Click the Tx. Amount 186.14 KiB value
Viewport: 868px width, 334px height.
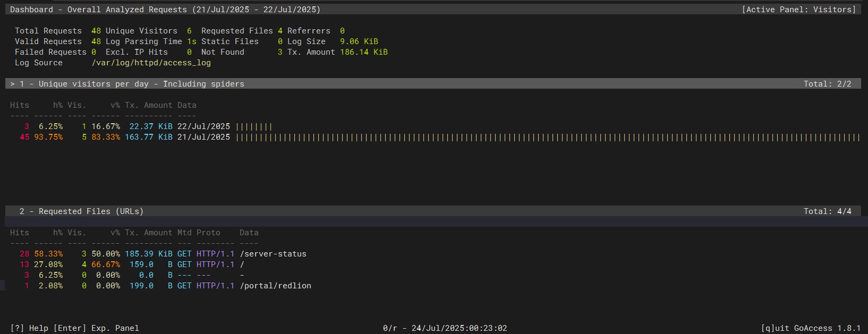(x=363, y=52)
